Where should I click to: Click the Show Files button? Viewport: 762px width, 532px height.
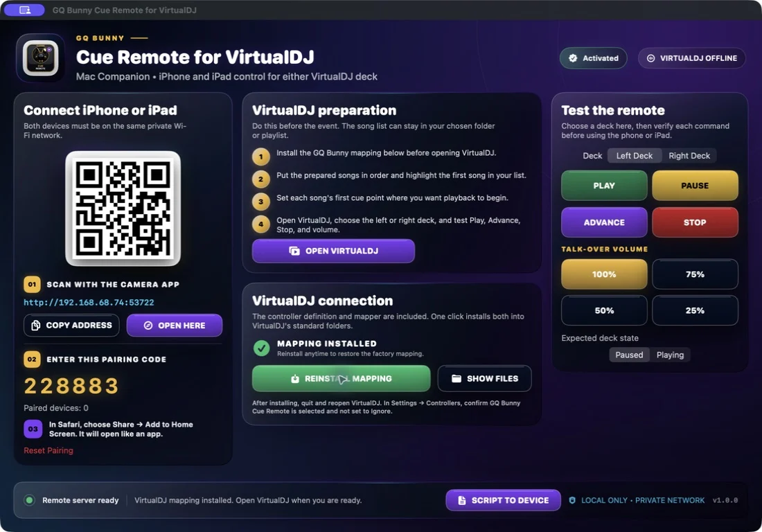[x=484, y=378]
